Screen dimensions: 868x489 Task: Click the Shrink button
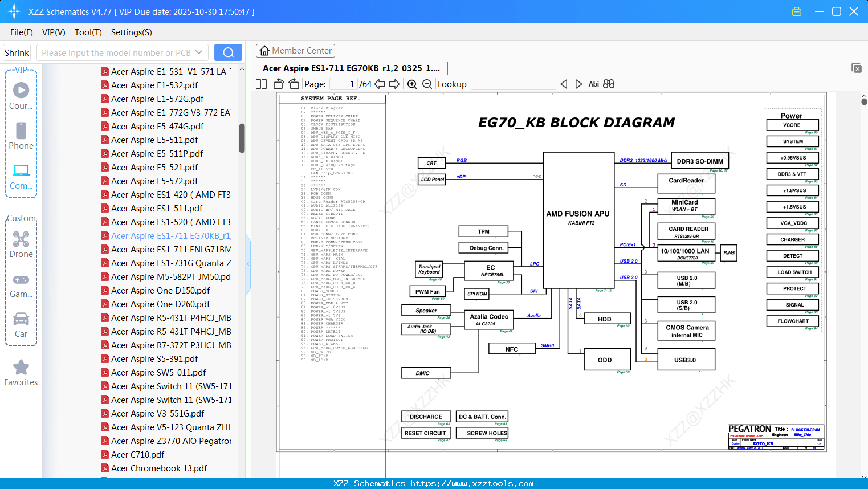click(x=17, y=52)
